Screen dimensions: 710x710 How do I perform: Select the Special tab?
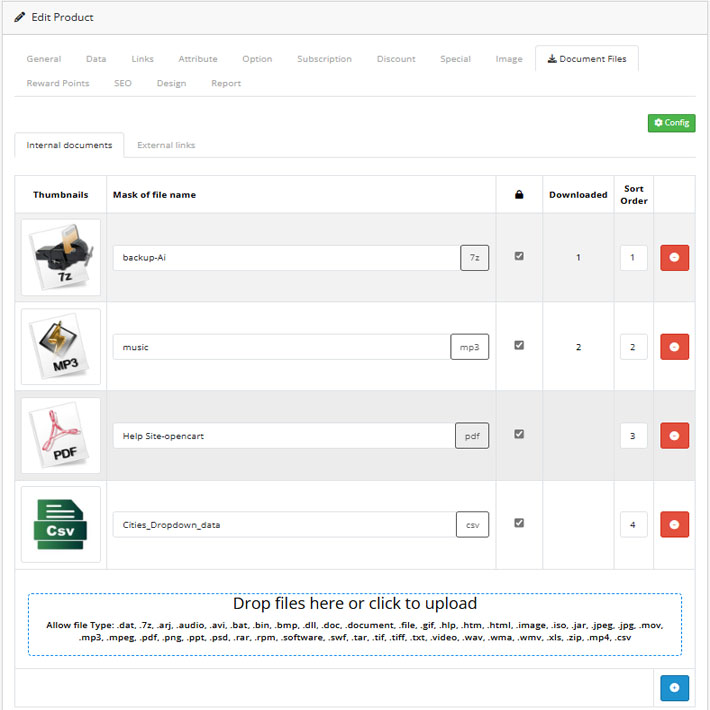pyautogui.click(x=455, y=59)
